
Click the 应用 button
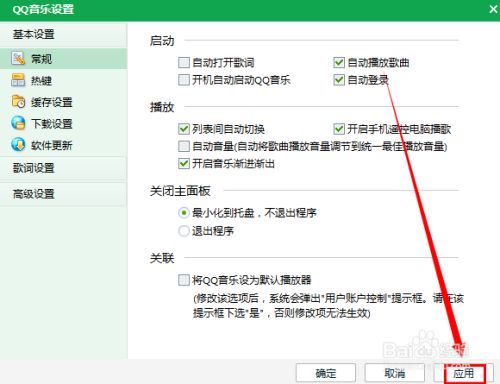[464, 373]
